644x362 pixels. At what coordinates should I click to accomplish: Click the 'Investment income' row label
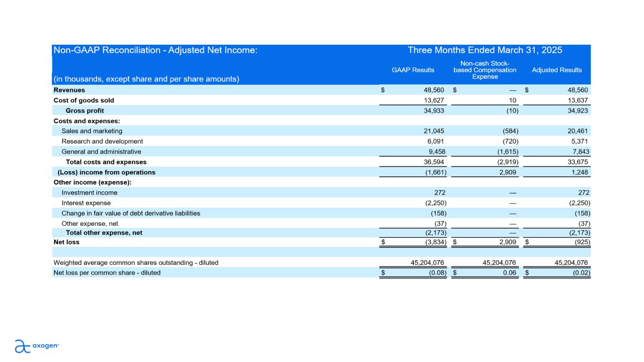click(x=89, y=193)
